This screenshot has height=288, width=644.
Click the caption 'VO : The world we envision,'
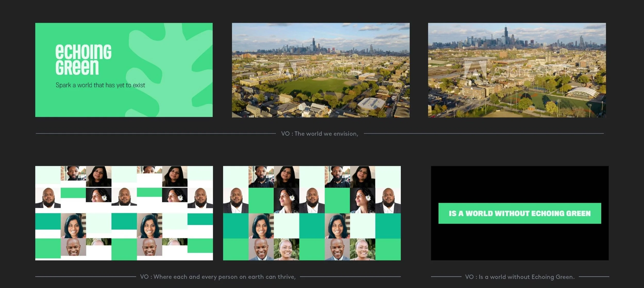click(320, 134)
